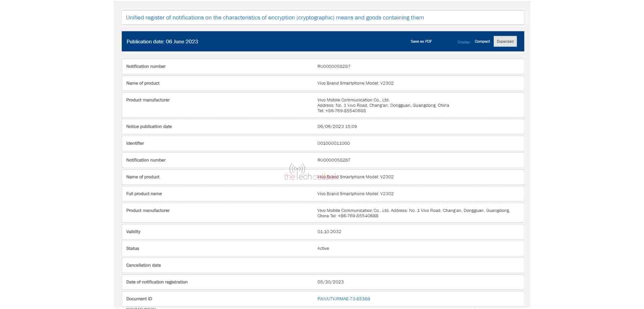Screen dimensions: 644x309
Task: Click the Cancellation date label
Action: point(143,265)
